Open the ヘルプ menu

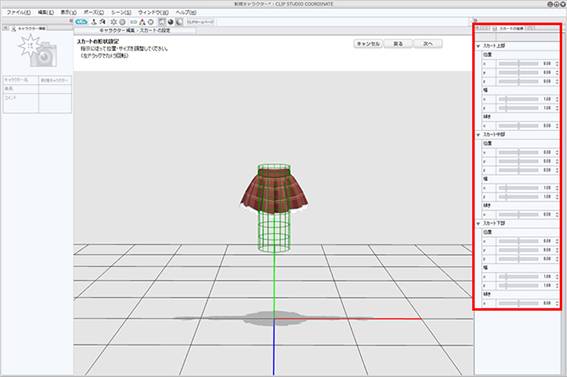pyautogui.click(x=186, y=12)
